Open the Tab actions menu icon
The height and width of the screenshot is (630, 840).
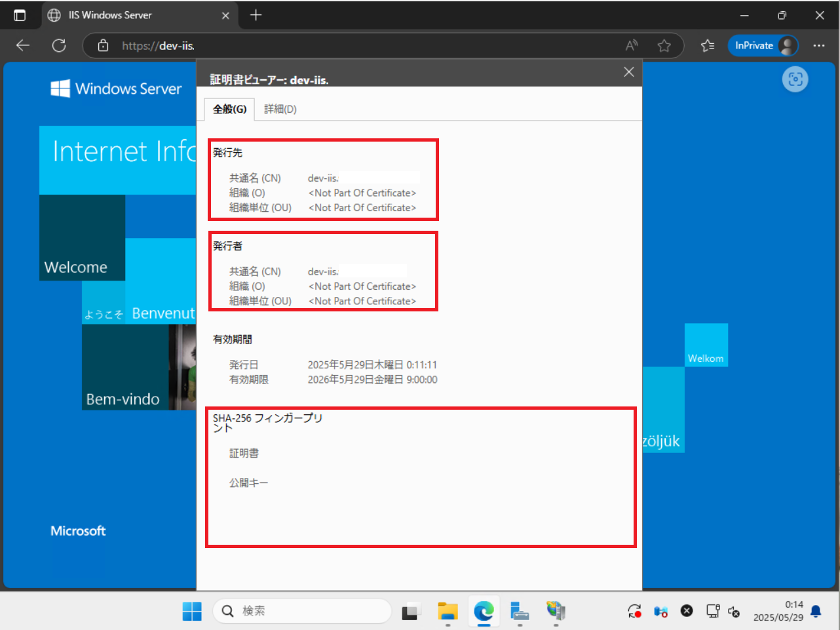coord(20,15)
